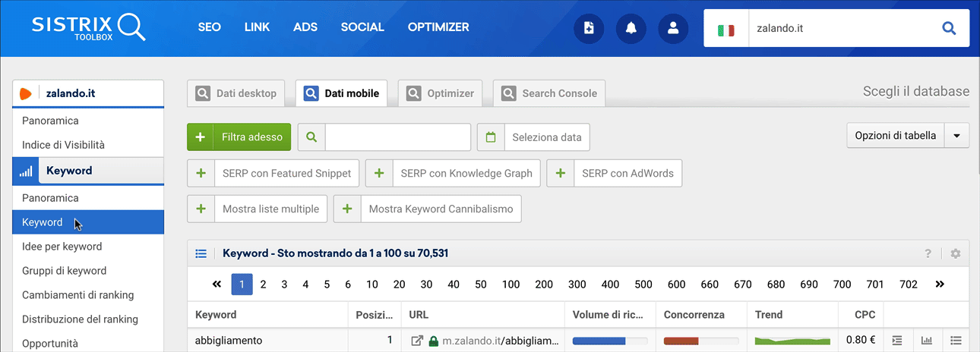Go to results page 2

click(x=263, y=284)
